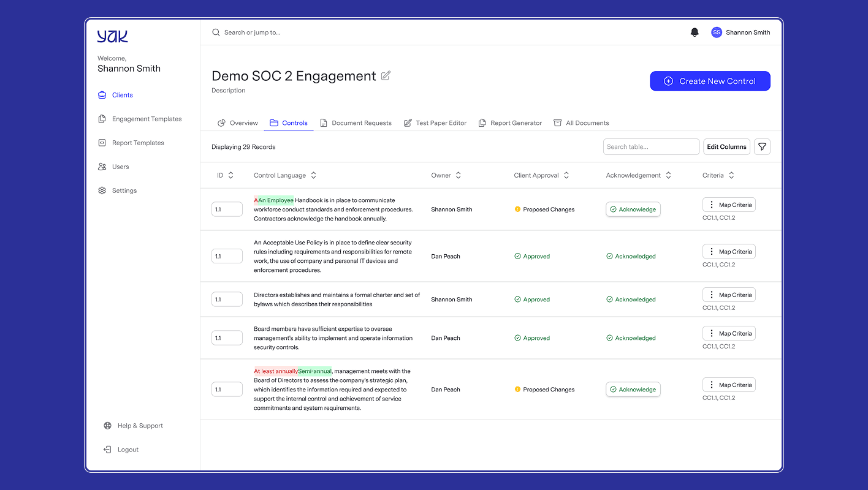Click the red 'At least annually' deleted text
This screenshot has width=868, height=490.
click(x=276, y=371)
